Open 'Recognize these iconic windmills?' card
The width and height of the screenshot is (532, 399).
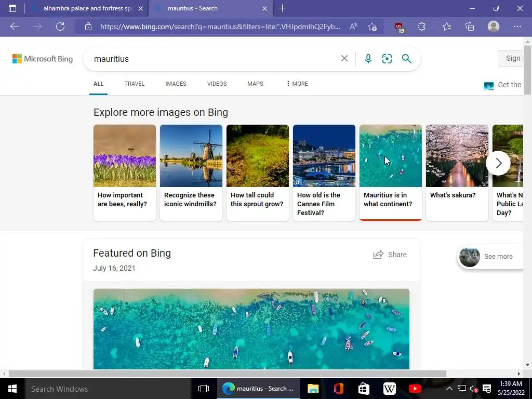coord(191,172)
